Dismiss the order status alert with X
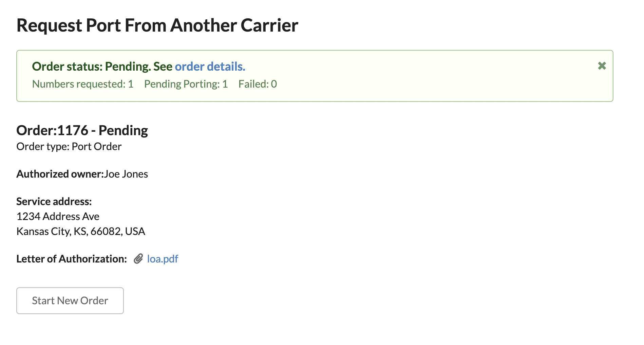644x345 pixels. (602, 66)
